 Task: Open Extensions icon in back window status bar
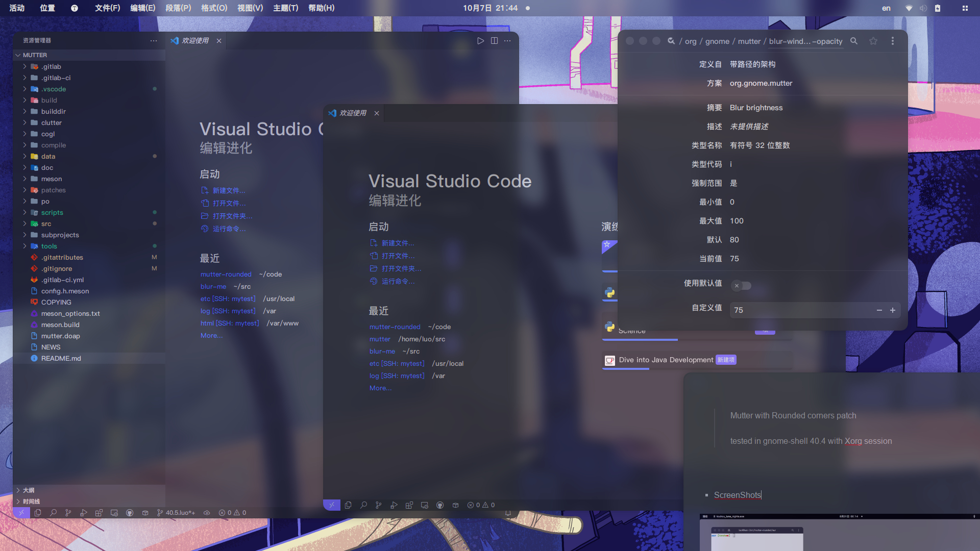tap(99, 513)
